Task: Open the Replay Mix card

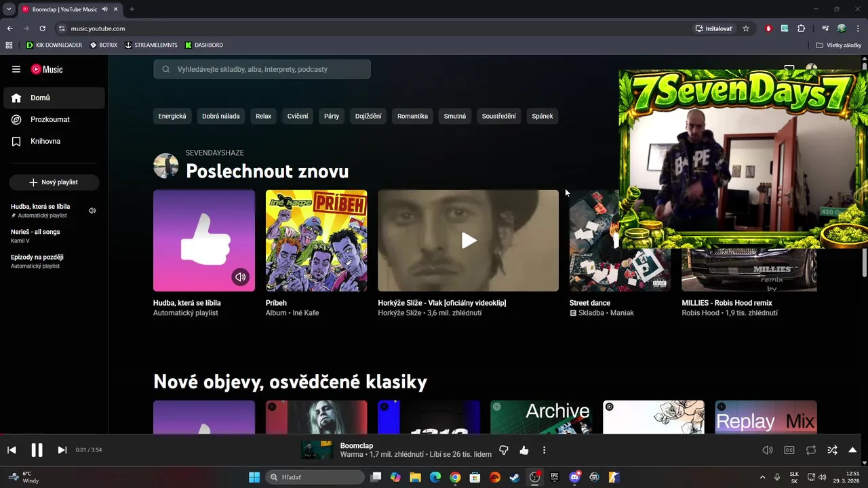Action: (766, 417)
